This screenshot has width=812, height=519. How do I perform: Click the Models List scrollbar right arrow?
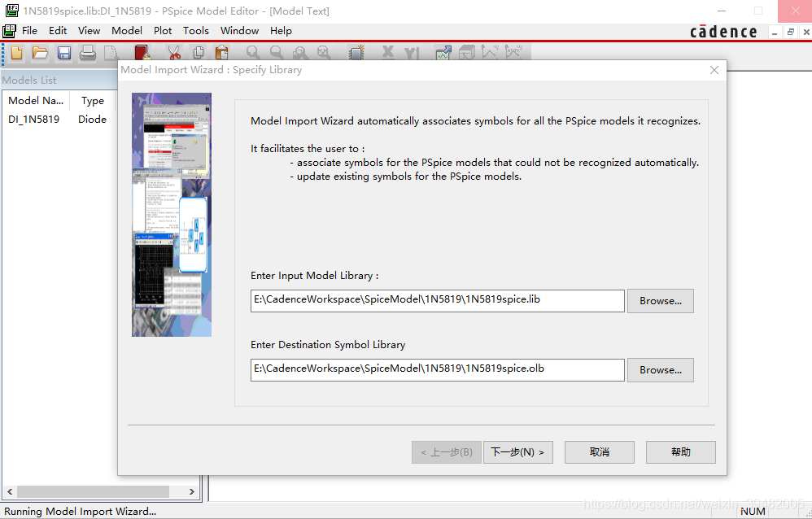[x=191, y=491]
